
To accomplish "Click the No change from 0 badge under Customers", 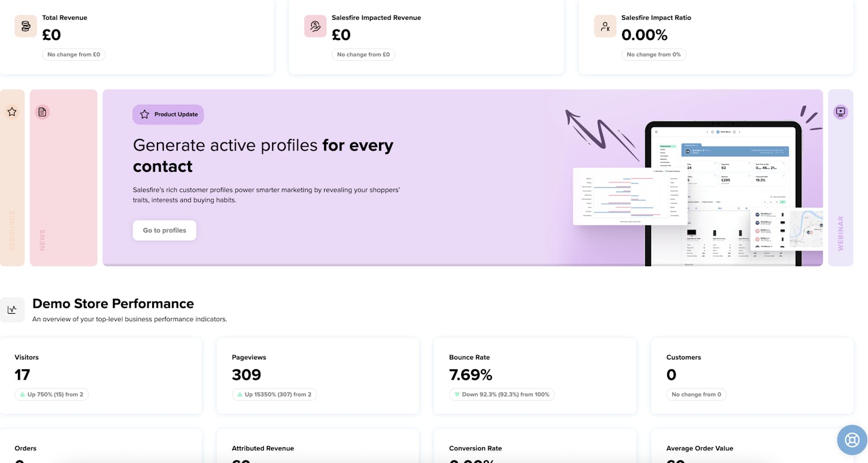I will click(x=697, y=394).
